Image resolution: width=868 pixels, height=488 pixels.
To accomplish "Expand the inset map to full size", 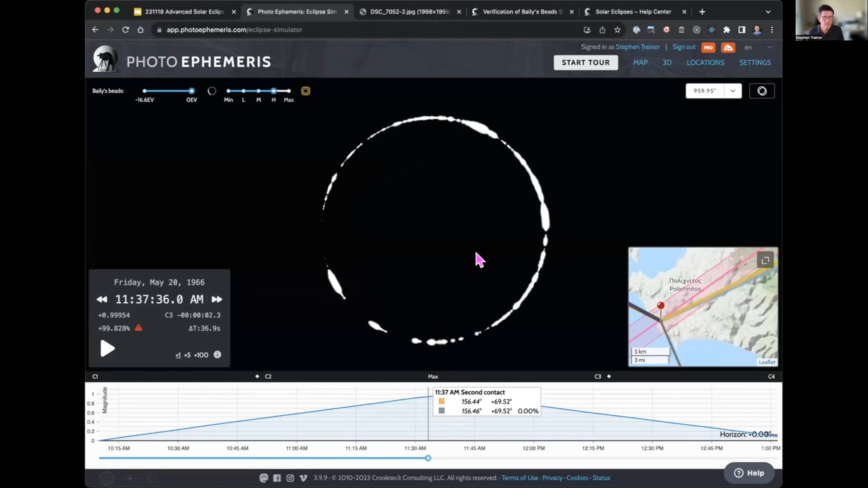I will [x=765, y=260].
